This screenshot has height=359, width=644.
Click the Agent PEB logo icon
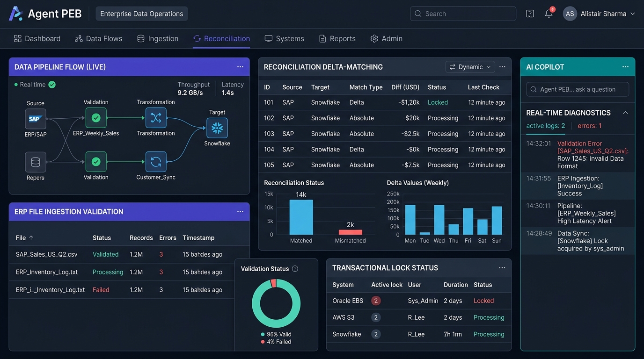pyautogui.click(x=16, y=14)
